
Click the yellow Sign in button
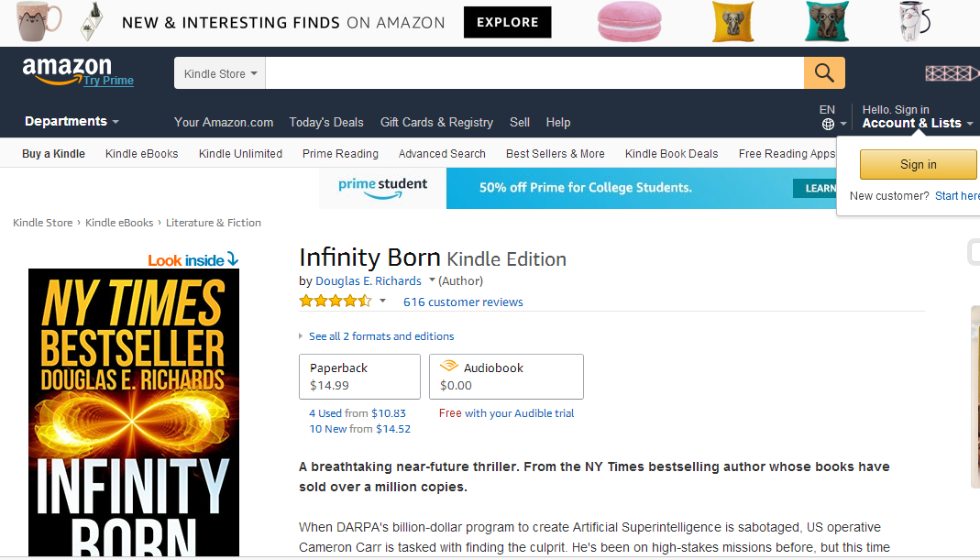(919, 164)
